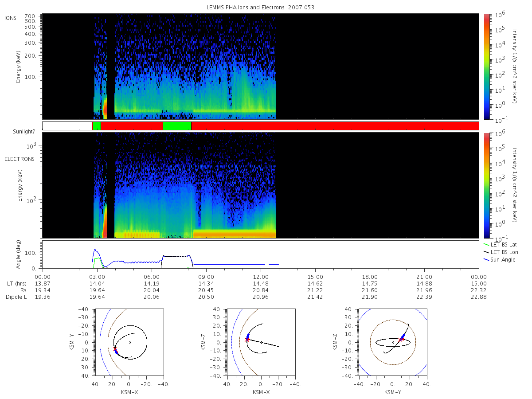Click the ions spectrogram plot area

(x=261, y=66)
